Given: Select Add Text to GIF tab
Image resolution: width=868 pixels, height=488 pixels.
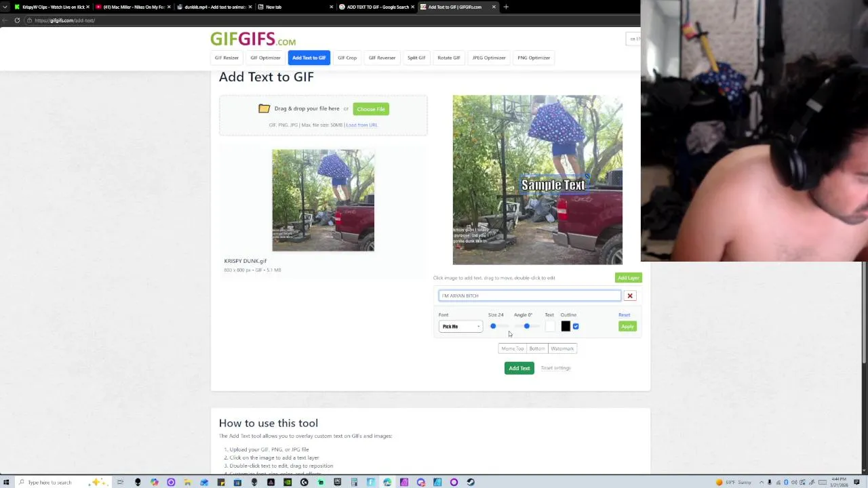Looking at the screenshot, I should coord(309,58).
